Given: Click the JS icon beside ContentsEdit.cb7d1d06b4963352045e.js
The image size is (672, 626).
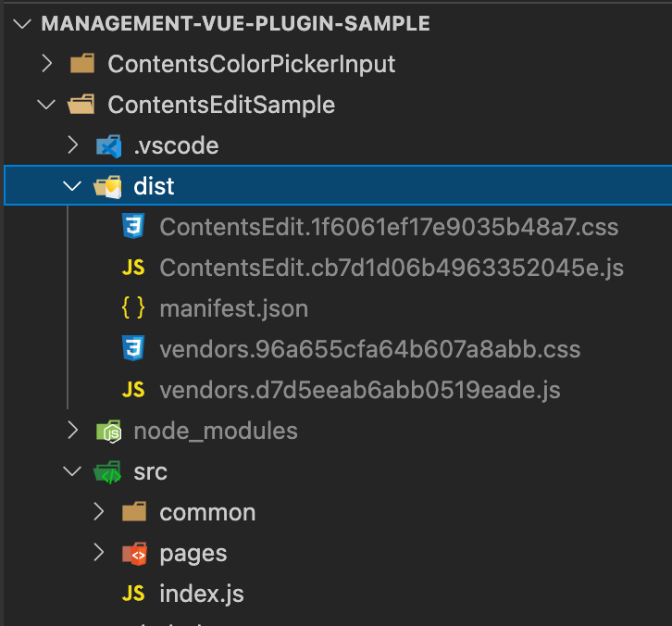Looking at the screenshot, I should [x=134, y=268].
